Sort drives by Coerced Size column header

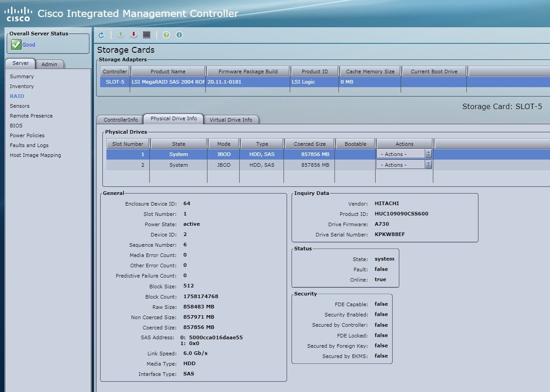click(309, 144)
